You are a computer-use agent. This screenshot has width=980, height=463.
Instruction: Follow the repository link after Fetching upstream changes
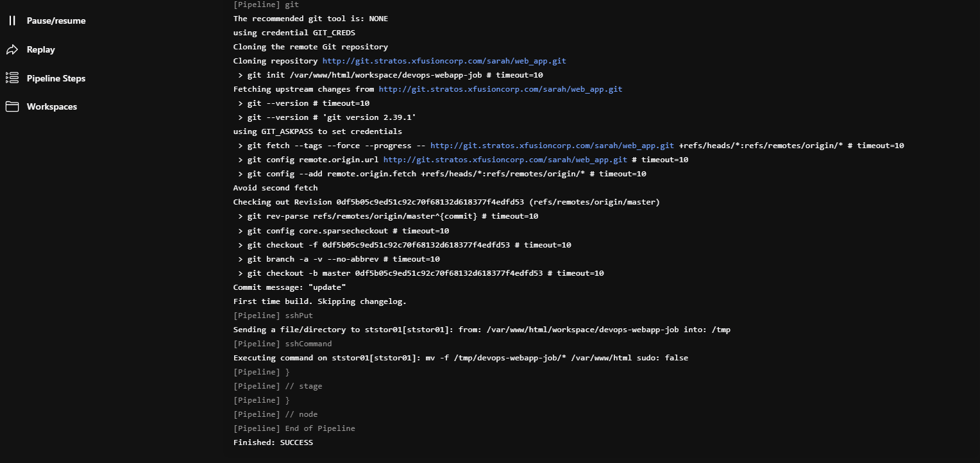[x=500, y=89]
